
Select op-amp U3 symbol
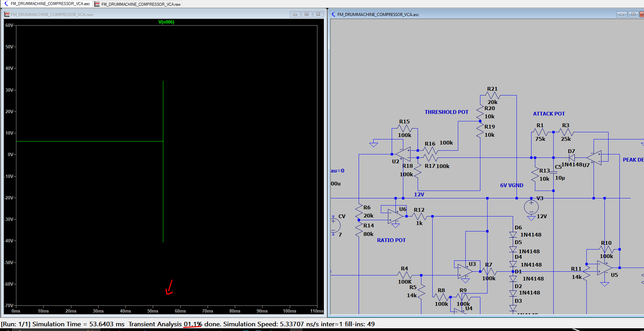point(465,272)
